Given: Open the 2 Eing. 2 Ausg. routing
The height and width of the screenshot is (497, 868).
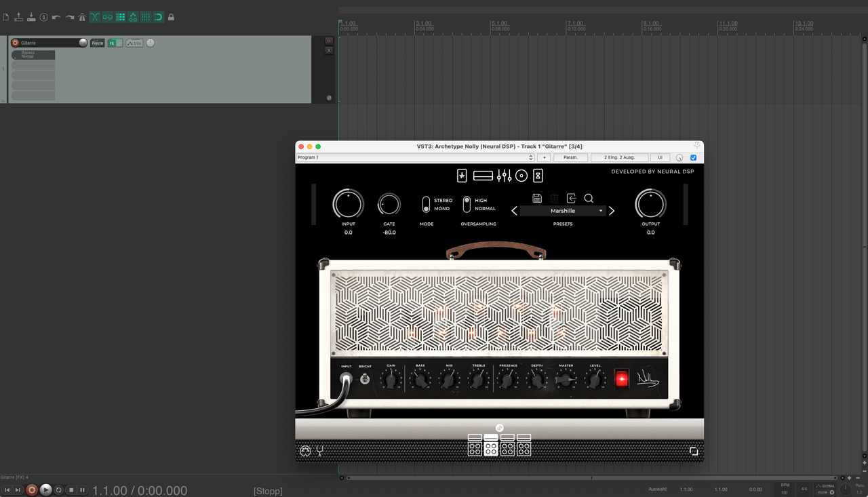Looking at the screenshot, I should [619, 157].
